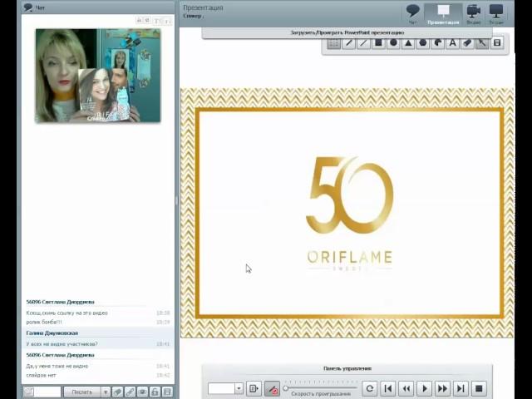Image resolution: width=532 pixels, height=399 pixels.
Task: Open the dropdown arrow beside Послать
Action: click(106, 392)
